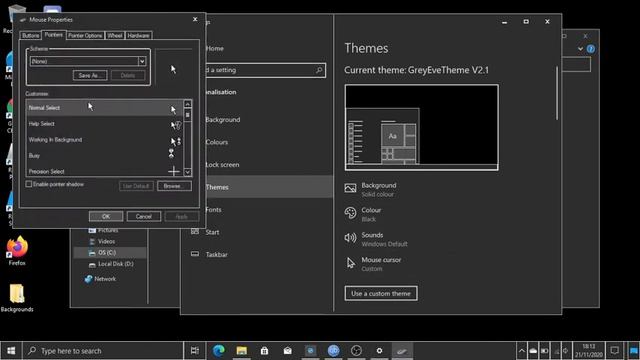
Task: Cancel the Mouse Properties dialog
Action: pyautogui.click(x=144, y=216)
